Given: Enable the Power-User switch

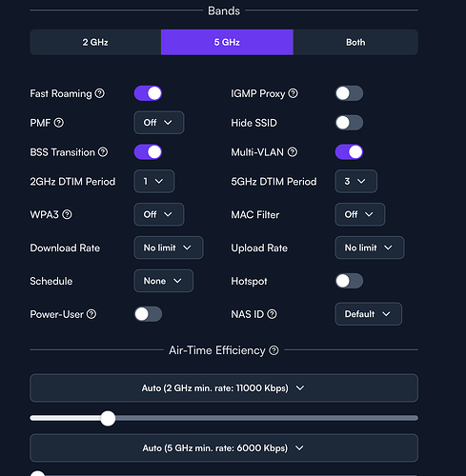Looking at the screenshot, I should pyautogui.click(x=148, y=314).
